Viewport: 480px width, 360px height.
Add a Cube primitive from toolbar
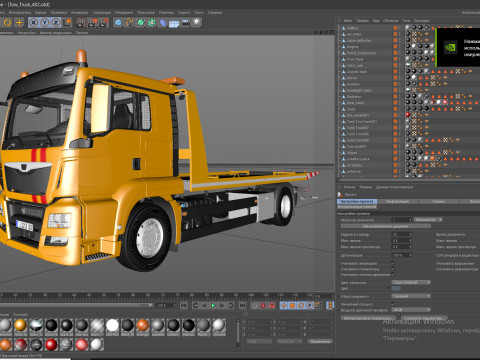[x=118, y=23]
